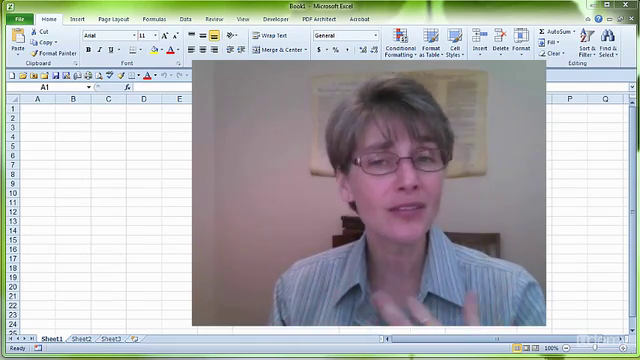Switch to the Insert ribbon tab
Viewport: 640px width, 360px height.
coord(77,19)
